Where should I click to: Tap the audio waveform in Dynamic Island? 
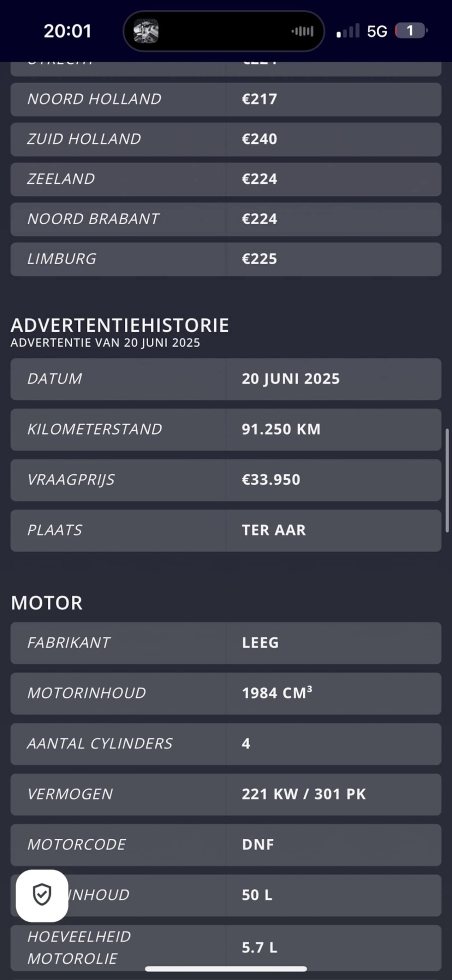pyautogui.click(x=302, y=31)
